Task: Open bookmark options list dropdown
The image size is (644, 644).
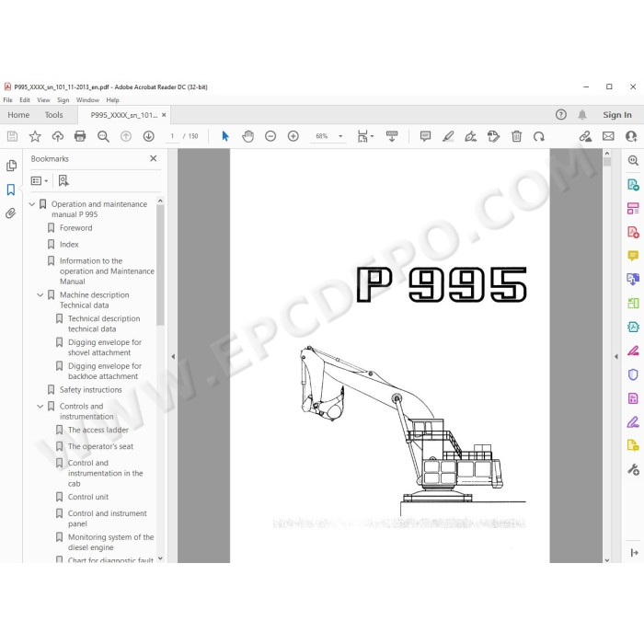Action: pos(40,180)
